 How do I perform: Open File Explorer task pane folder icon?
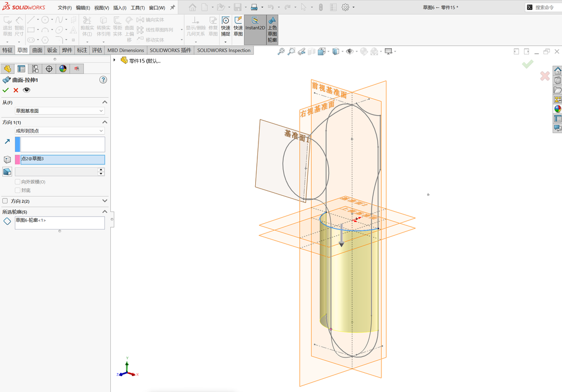click(558, 89)
